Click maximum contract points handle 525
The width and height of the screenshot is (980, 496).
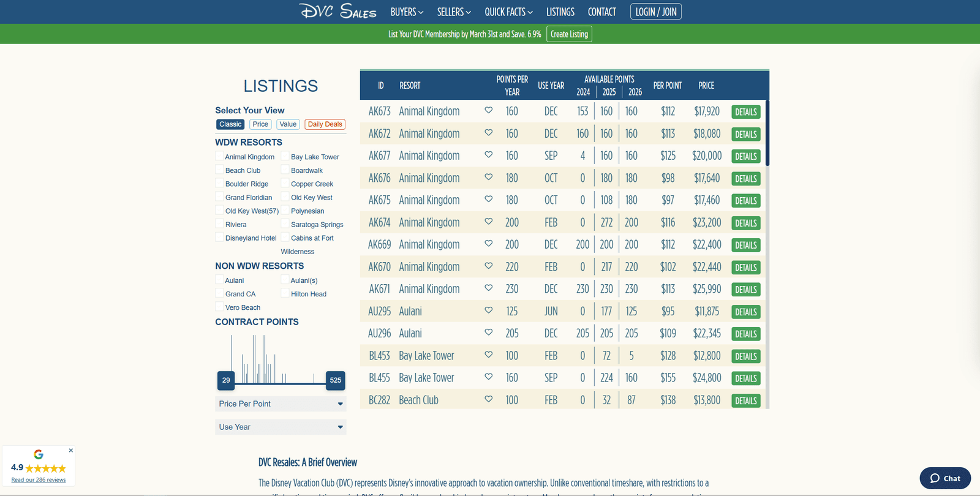tap(335, 380)
